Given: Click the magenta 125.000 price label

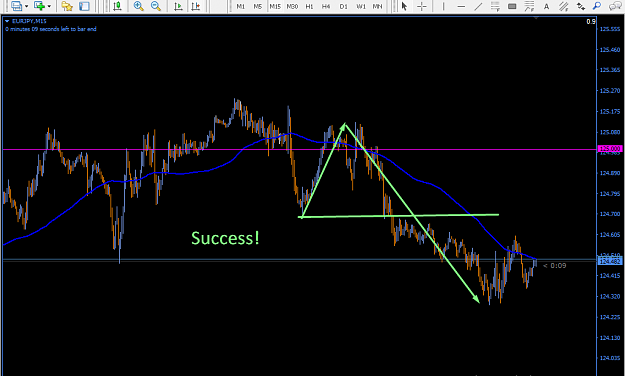Looking at the screenshot, I should point(610,149).
